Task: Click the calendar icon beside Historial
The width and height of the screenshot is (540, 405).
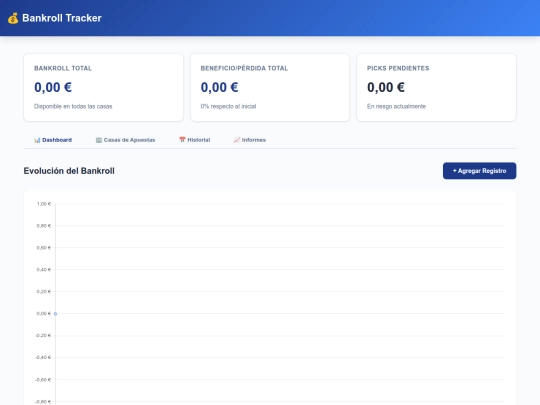Action: [182, 139]
